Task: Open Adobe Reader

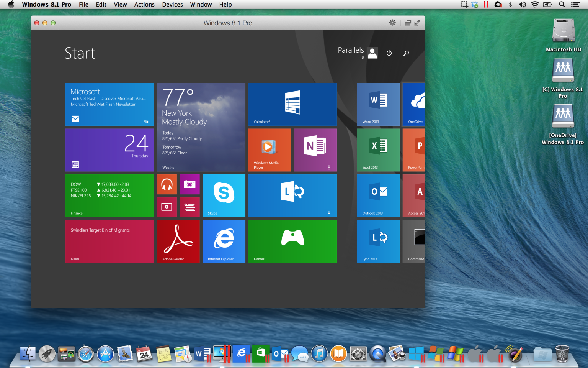Action: pyautogui.click(x=178, y=242)
